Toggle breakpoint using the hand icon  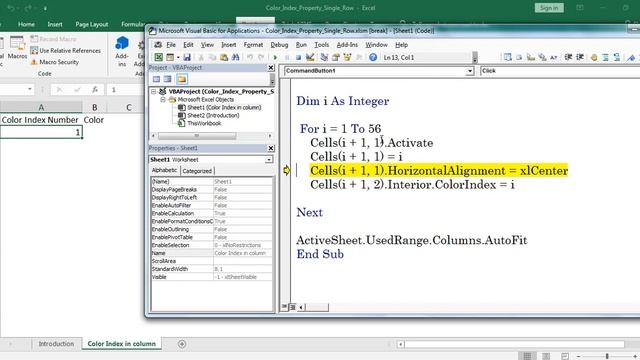(x=594, y=58)
